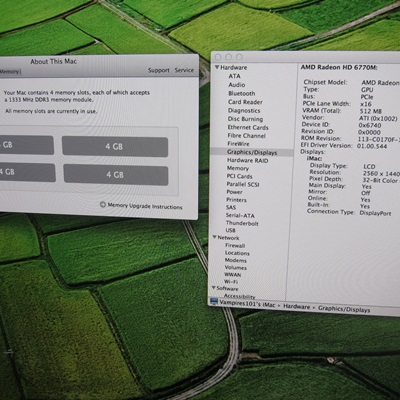Open Thunderbolt hardware entry
Viewport: 400px width, 400px height.
click(242, 223)
